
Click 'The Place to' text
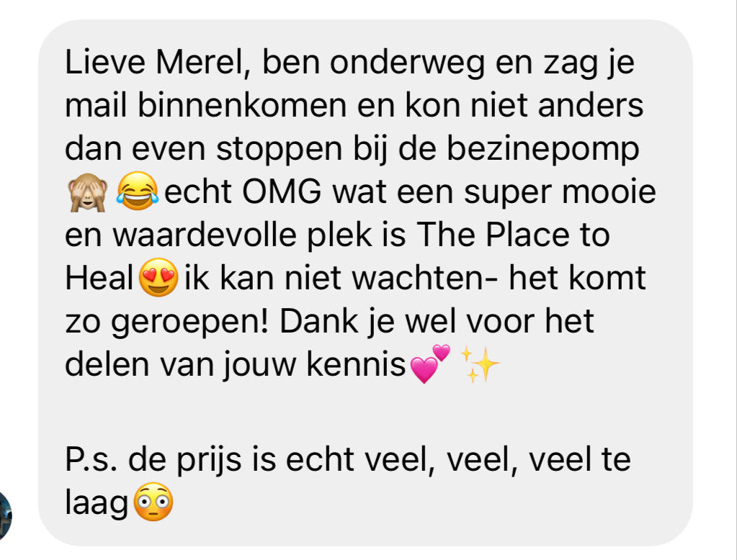pyautogui.click(x=513, y=235)
